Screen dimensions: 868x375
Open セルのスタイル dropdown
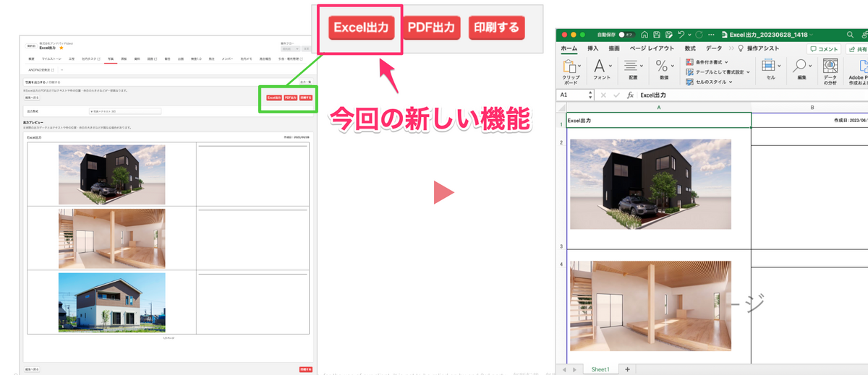tap(709, 82)
